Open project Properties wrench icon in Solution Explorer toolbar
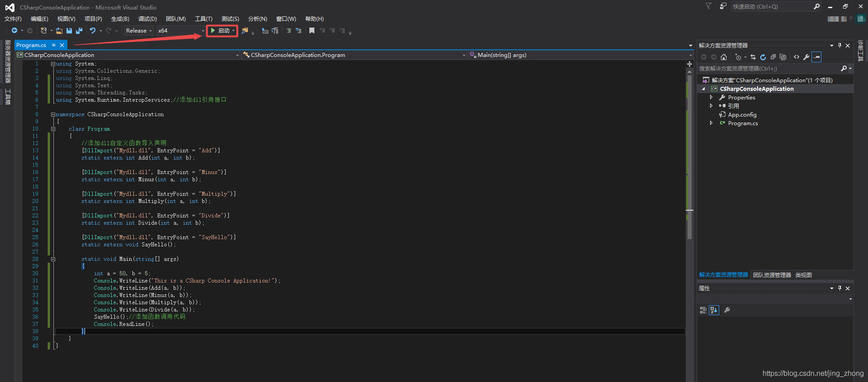This screenshot has height=382, width=868. [x=806, y=57]
